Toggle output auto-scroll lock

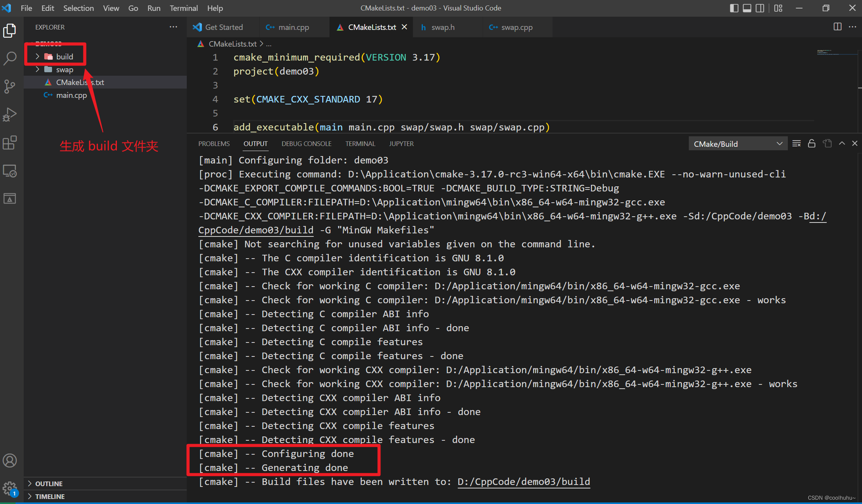click(812, 144)
